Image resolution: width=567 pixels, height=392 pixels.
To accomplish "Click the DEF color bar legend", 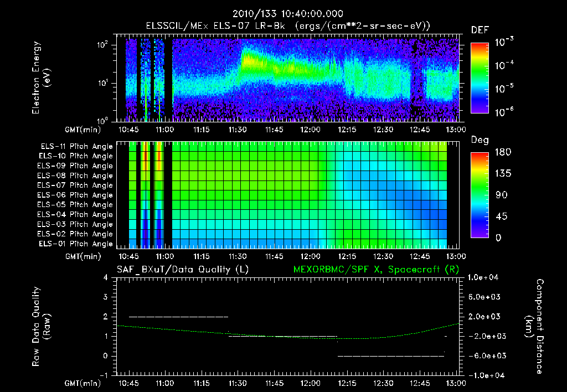I will point(480,78).
